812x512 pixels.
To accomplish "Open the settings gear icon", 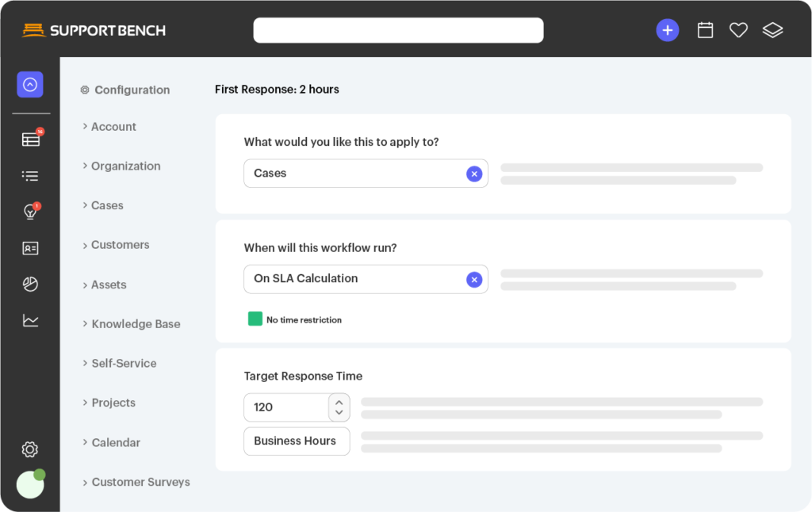I will [30, 449].
